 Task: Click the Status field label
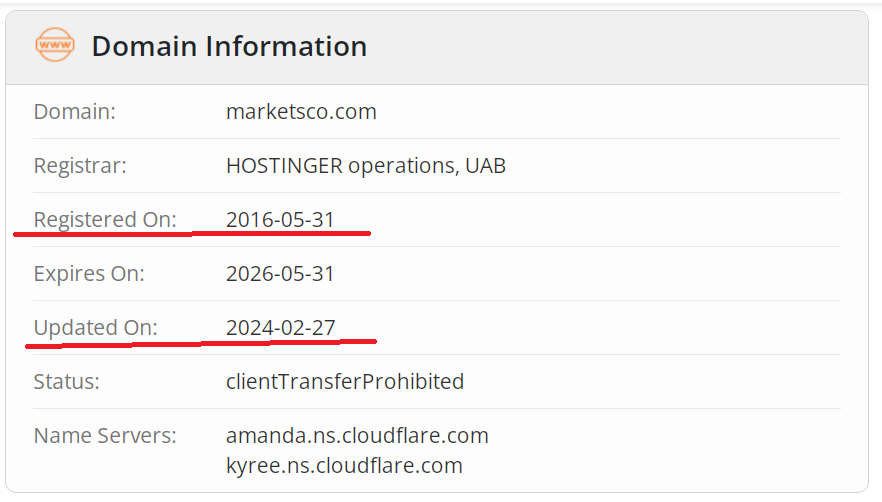pos(67,381)
